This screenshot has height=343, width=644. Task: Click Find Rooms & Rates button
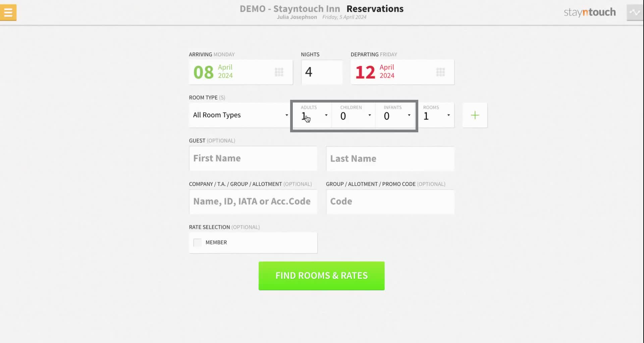(321, 276)
